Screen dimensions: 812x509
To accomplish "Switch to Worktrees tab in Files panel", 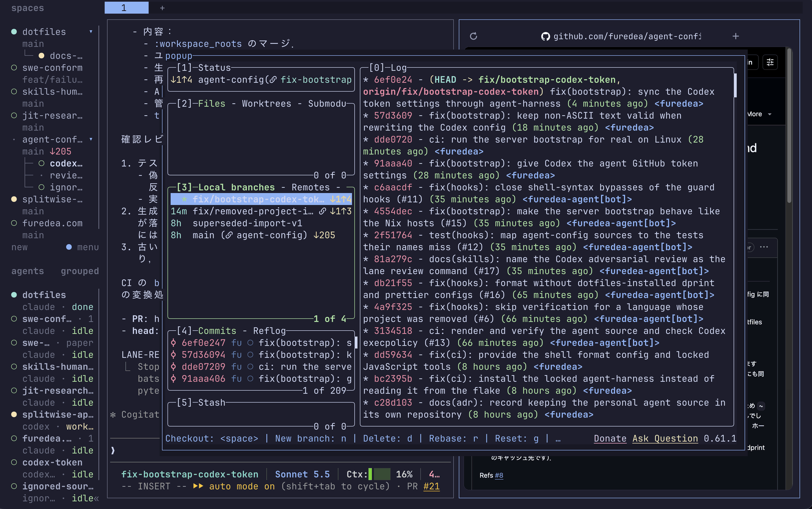I will pos(267,104).
